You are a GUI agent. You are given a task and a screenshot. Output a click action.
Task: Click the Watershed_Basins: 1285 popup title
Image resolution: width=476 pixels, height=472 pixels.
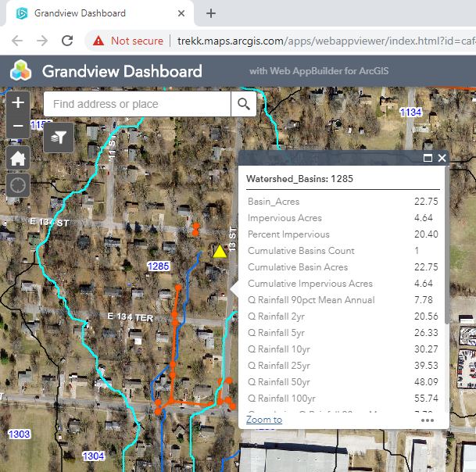[x=299, y=179]
